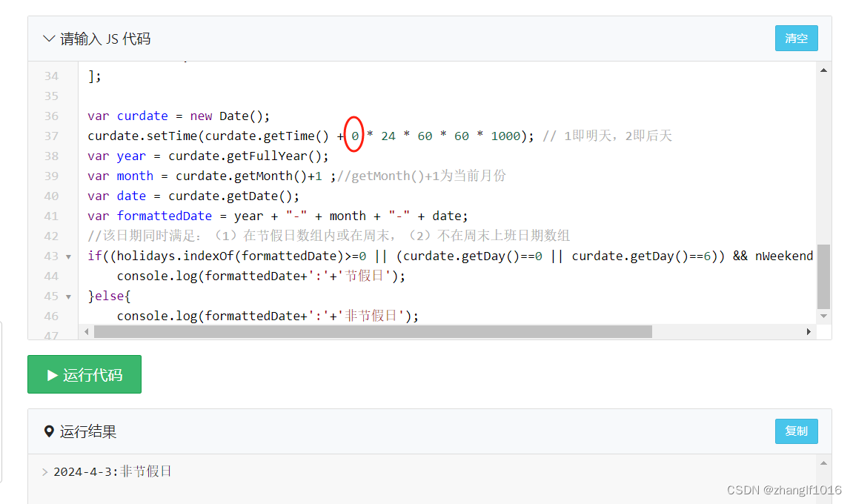Click the editor horizontal scrollbar thumb
853x504 pixels.
pyautogui.click(x=373, y=331)
